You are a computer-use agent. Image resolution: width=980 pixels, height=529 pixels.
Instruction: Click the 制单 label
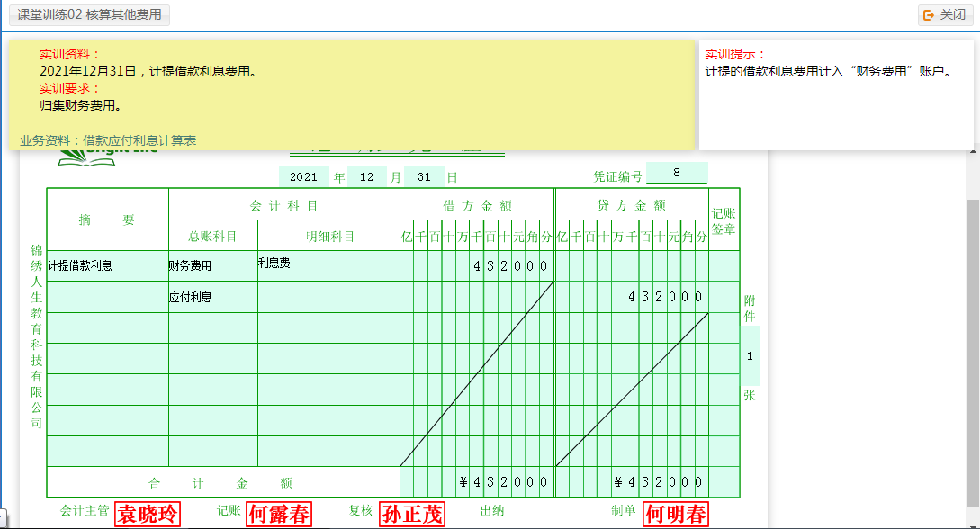(623, 510)
